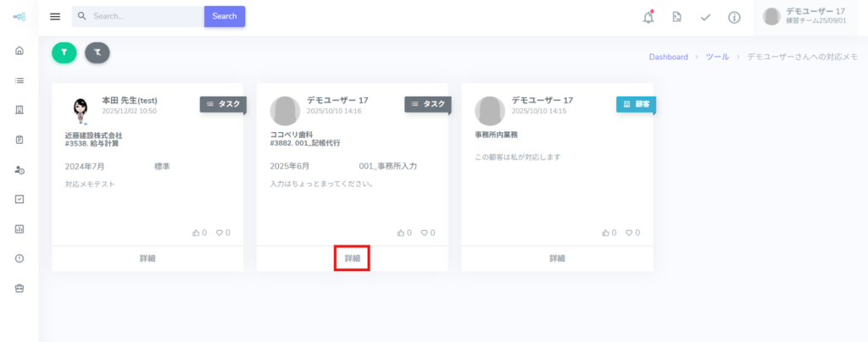Open the notification bell
The height and width of the screenshot is (342, 868).
(x=648, y=17)
